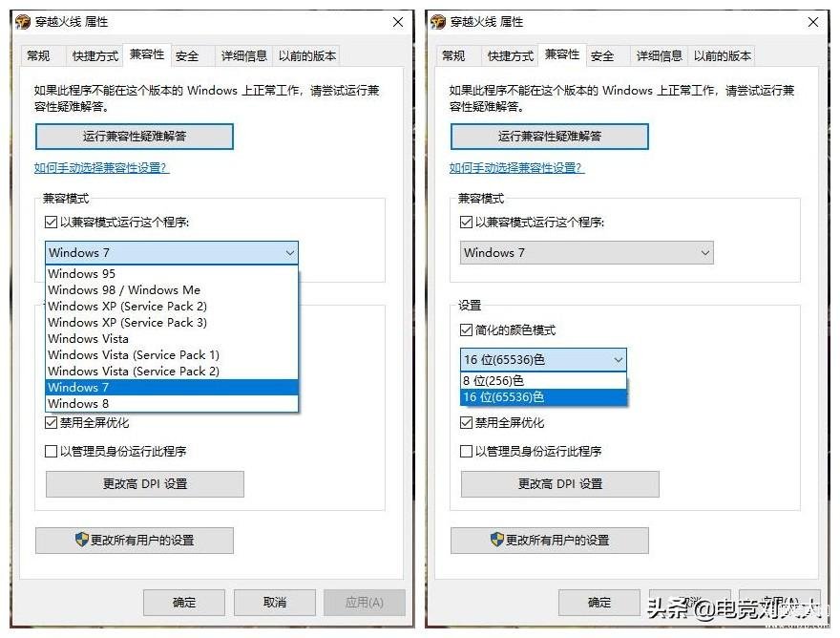Click 确定 button in left dialog
The image size is (840, 638).
[x=183, y=603]
